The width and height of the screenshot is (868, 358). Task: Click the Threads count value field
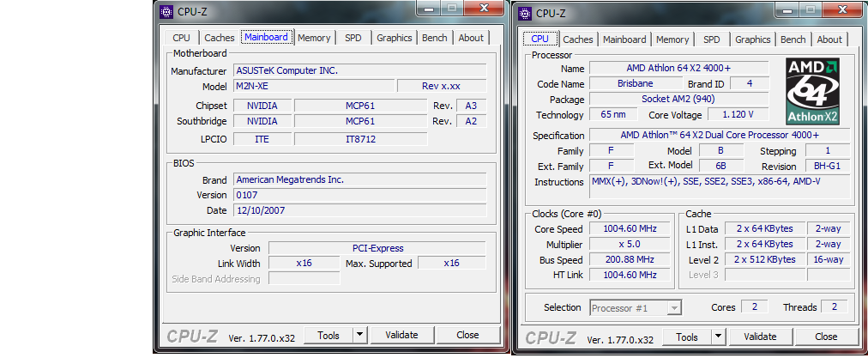coord(835,307)
